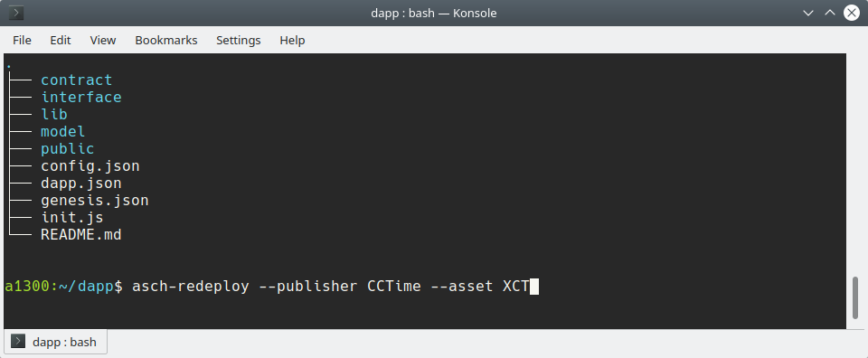This screenshot has height=358, width=868.
Task: Click the 'README.md' file name
Action: (81, 235)
